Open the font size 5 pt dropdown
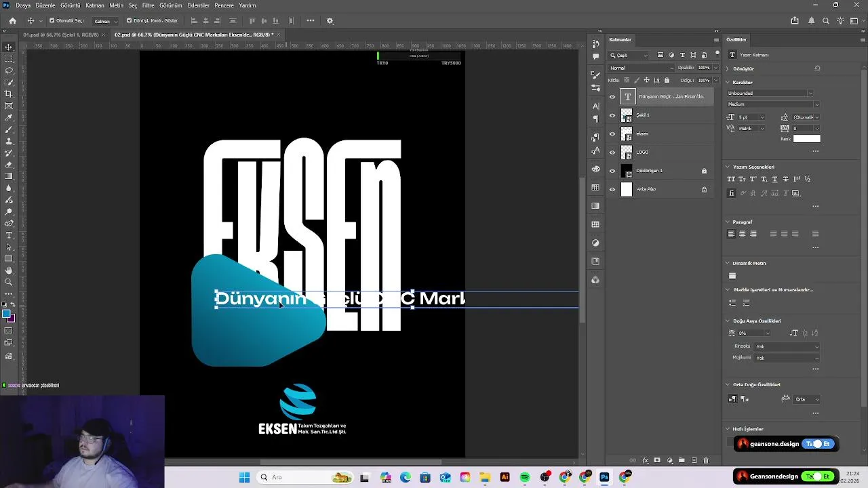 point(751,117)
